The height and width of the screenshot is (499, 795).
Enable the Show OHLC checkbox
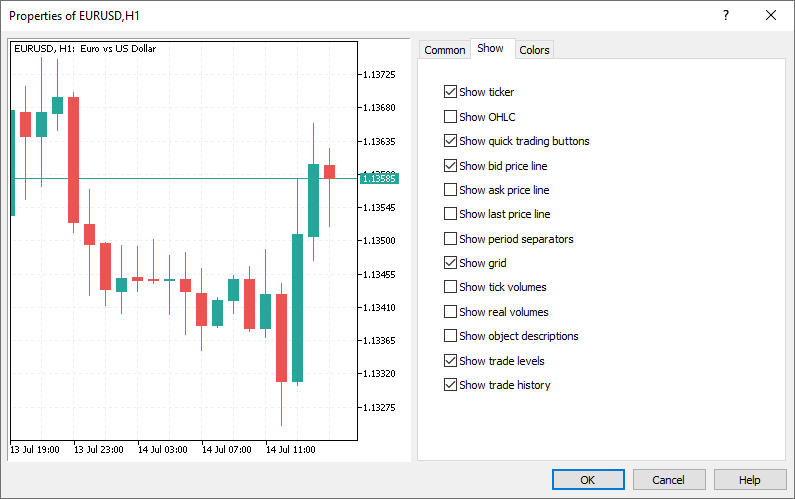450,117
